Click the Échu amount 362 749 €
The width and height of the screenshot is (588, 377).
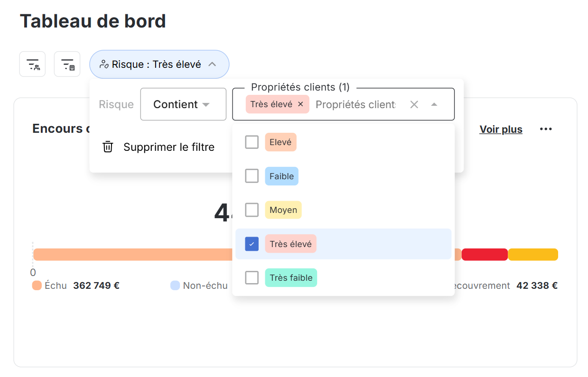[x=96, y=285]
